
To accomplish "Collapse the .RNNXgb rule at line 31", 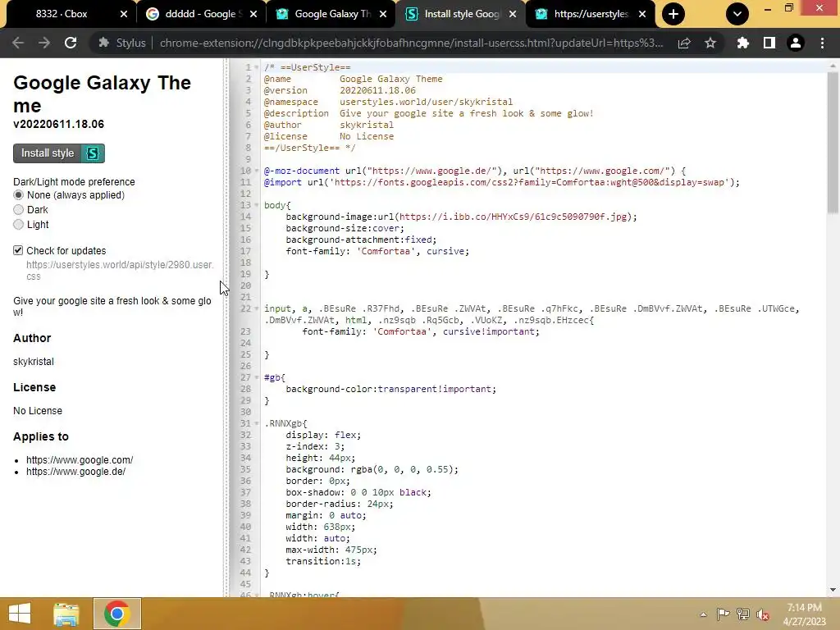I will [257, 423].
